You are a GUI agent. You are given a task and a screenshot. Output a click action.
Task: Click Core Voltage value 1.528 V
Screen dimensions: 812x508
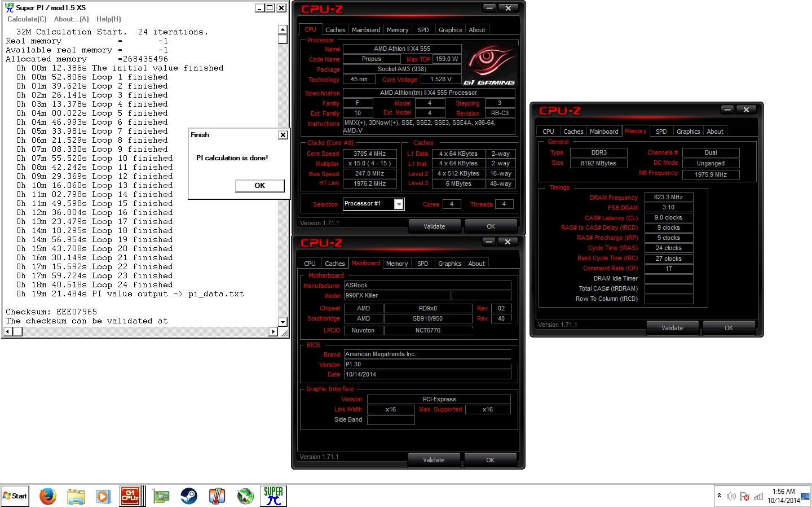tap(440, 80)
